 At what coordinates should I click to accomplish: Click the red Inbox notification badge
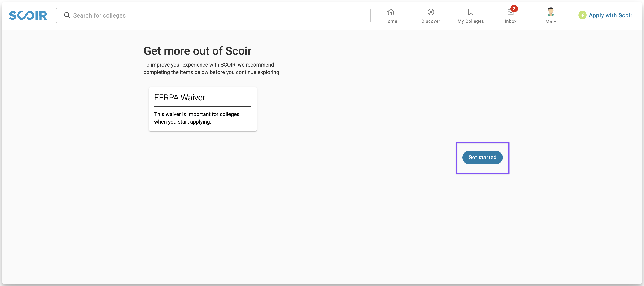514,8
